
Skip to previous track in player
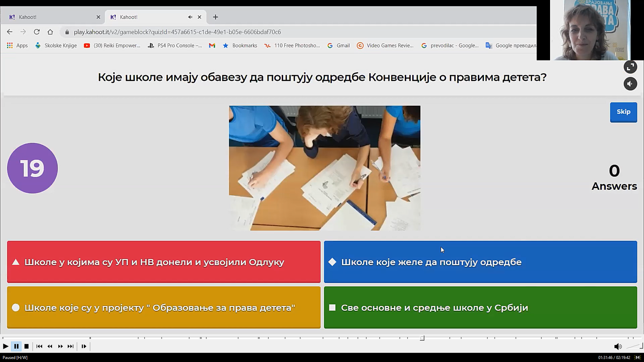coord(39,346)
